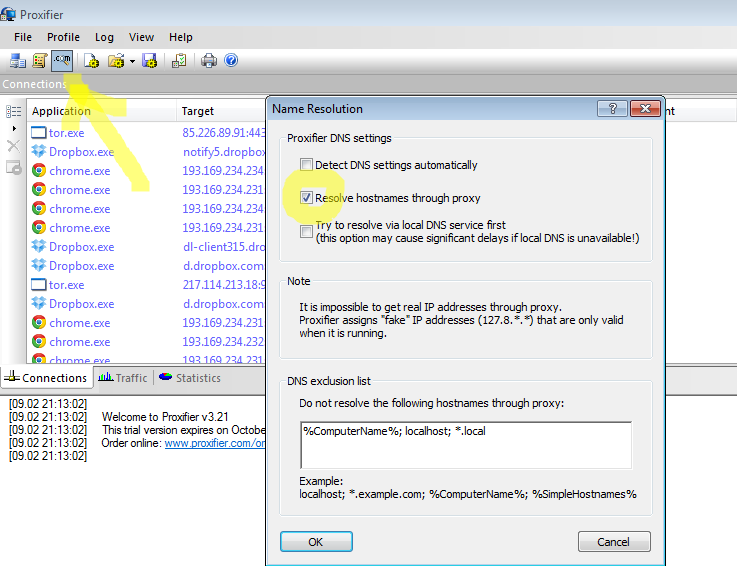The height and width of the screenshot is (566, 737).
Task: Open the Profile menu
Action: click(63, 37)
